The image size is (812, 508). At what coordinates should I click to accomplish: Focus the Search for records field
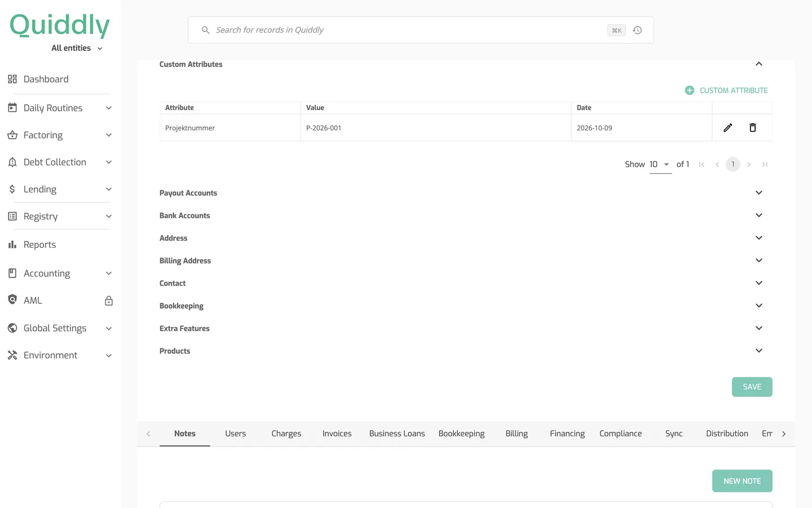pyautogui.click(x=421, y=30)
